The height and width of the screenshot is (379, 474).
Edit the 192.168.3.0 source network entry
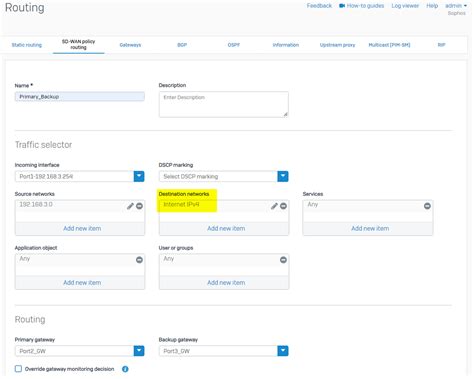click(x=130, y=206)
